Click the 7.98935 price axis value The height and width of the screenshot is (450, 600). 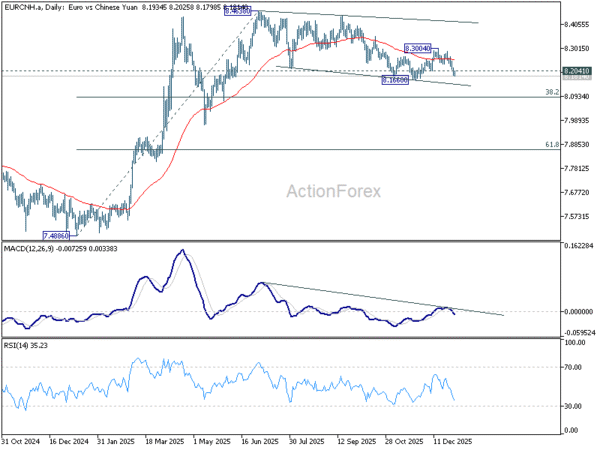[576, 121]
